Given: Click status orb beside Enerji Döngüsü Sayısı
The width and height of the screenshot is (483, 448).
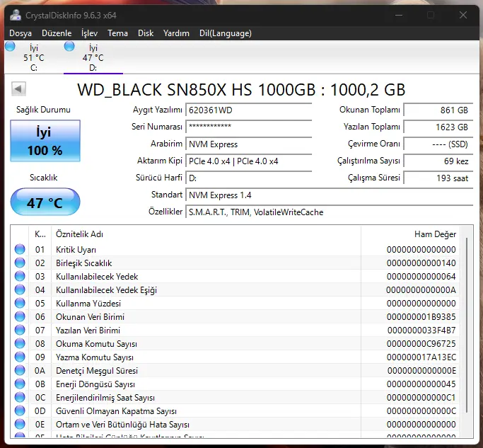Looking at the screenshot, I should [x=20, y=384].
